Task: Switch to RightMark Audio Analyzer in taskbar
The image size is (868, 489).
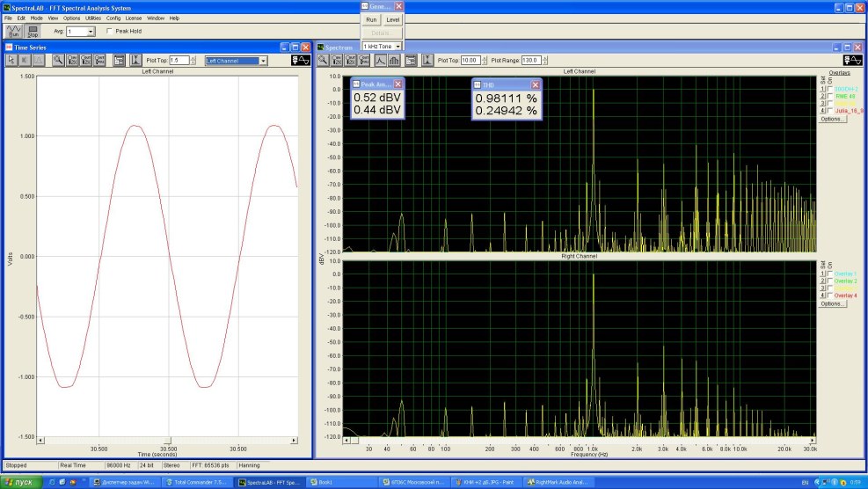Action: (x=559, y=482)
